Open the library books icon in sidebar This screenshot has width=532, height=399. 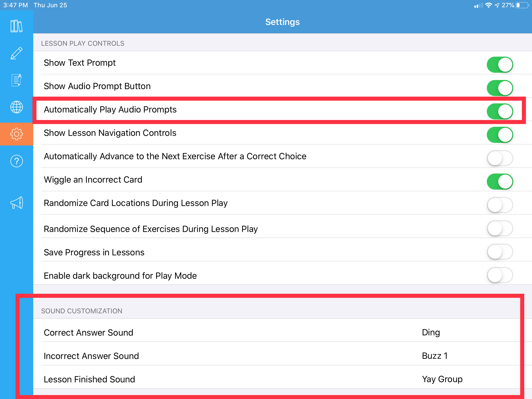point(16,26)
